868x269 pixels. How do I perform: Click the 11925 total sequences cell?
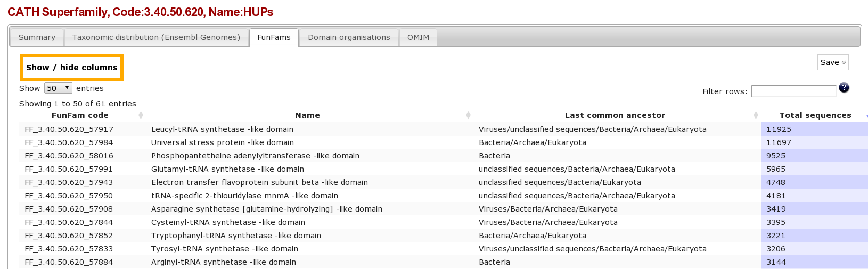779,129
